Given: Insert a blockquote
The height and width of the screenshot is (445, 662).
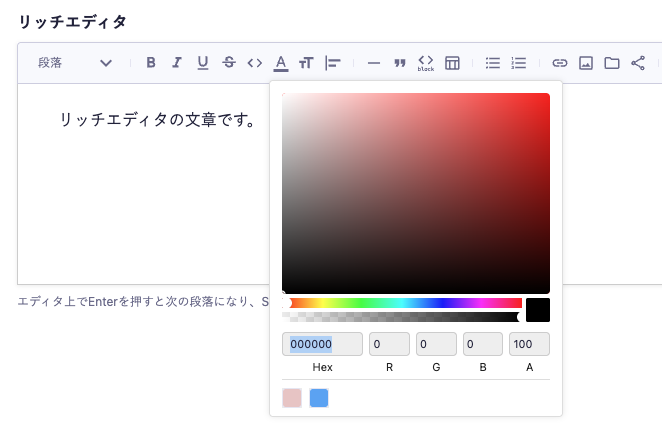Looking at the screenshot, I should pyautogui.click(x=400, y=63).
